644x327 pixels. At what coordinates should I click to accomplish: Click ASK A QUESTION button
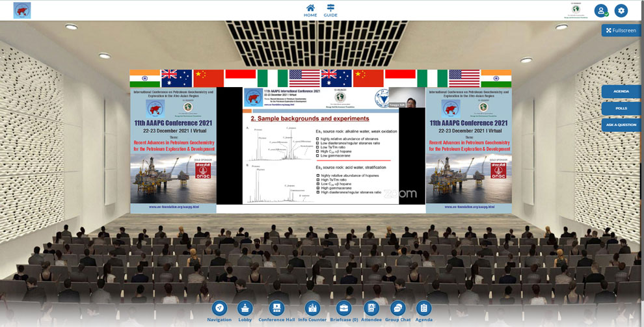621,125
